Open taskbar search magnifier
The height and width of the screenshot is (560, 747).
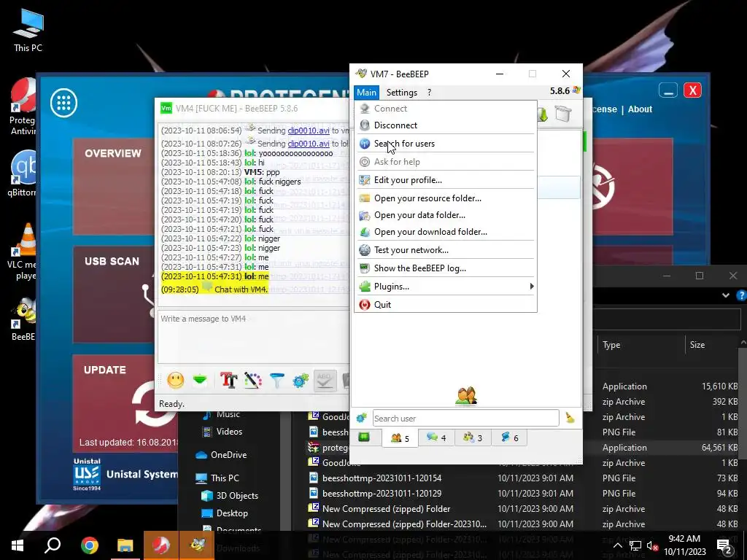point(53,545)
